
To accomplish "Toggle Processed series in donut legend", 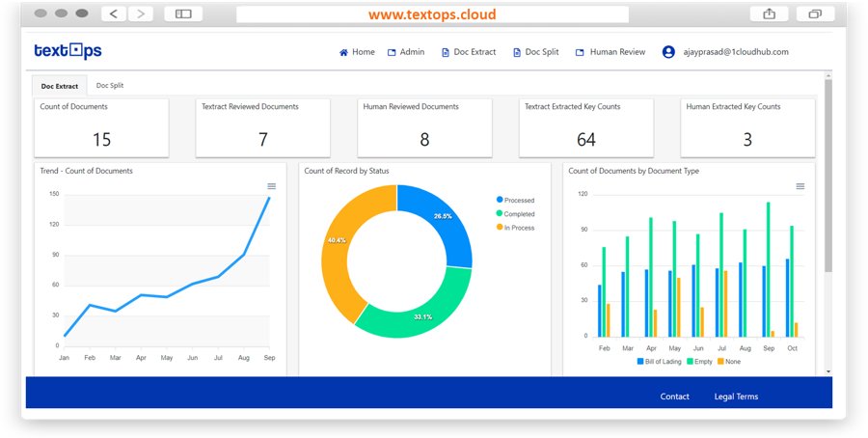I will point(516,201).
